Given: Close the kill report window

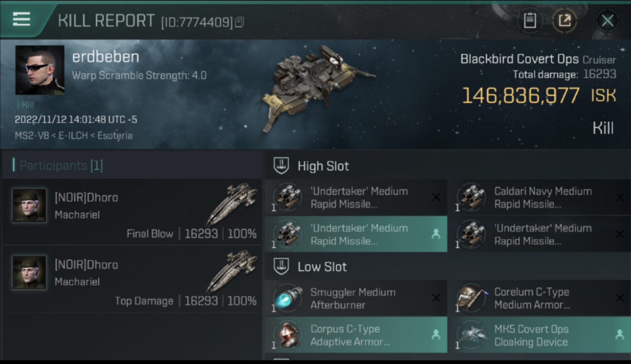Looking at the screenshot, I should tap(607, 20).
